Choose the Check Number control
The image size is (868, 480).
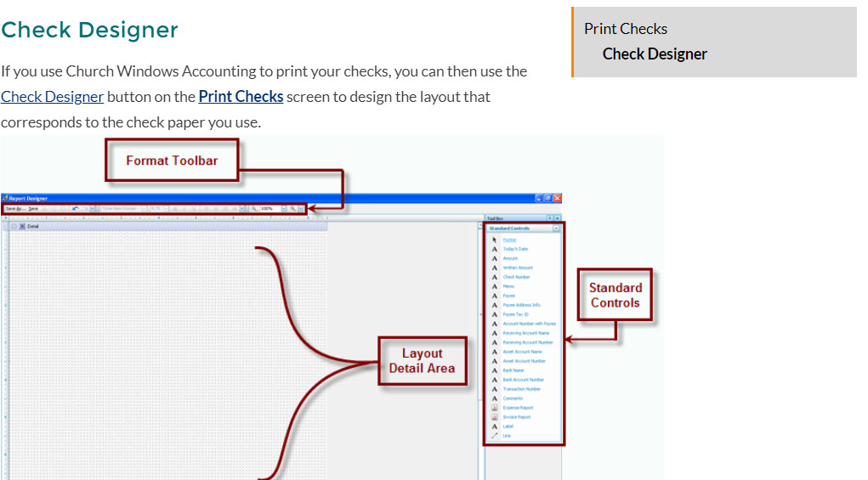(x=517, y=278)
